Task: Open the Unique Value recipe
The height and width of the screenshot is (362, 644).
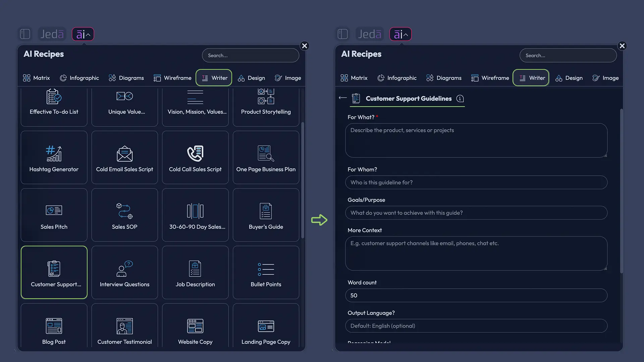Action: (124, 107)
